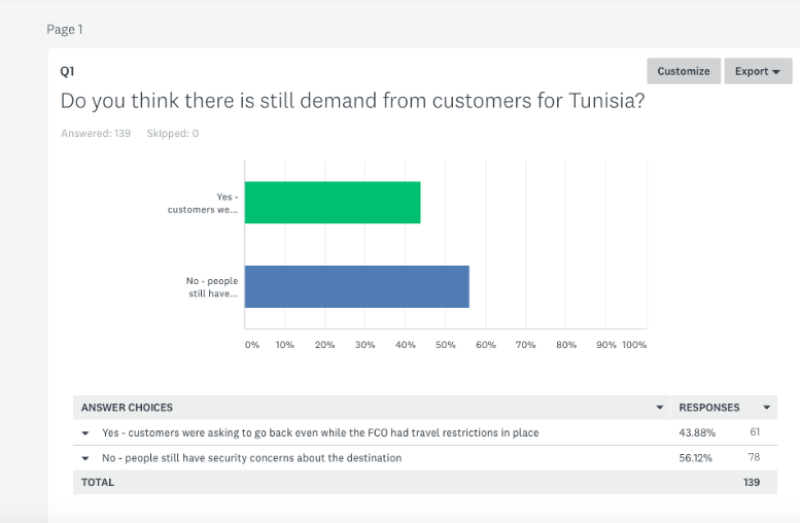This screenshot has width=800, height=523.
Task: Click the TOTAL row value 139
Action: [x=751, y=482]
